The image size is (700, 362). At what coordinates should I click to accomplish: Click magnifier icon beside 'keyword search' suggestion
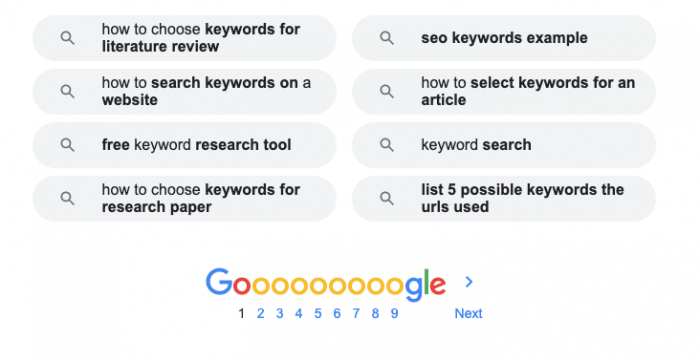point(387,145)
